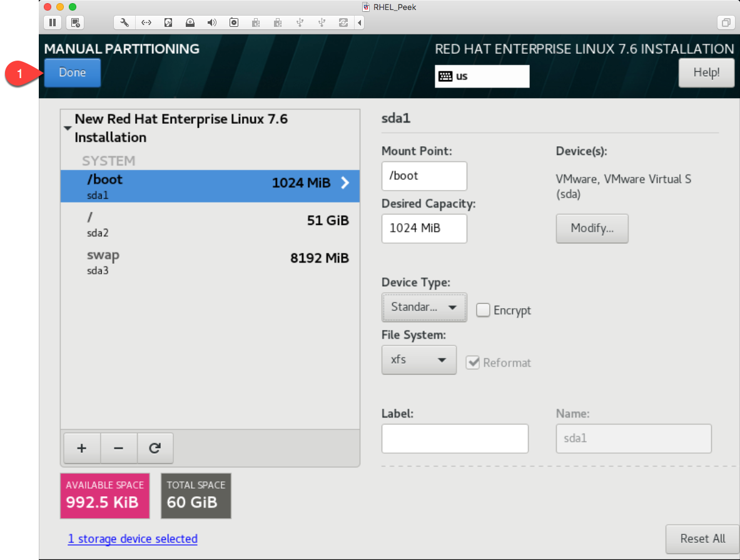Enable the Encrypt checkbox

click(483, 310)
